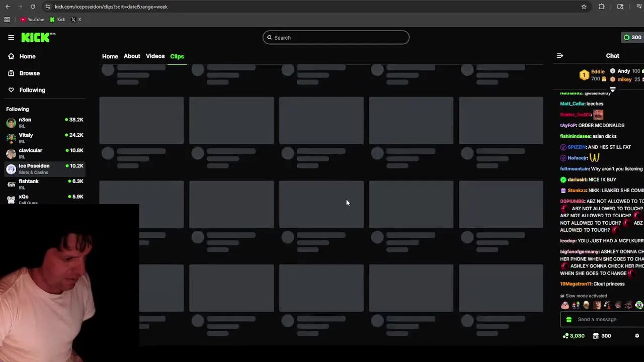Open n3on channel in Following list
Image resolution: width=644 pixels, height=362 pixels.
click(45, 123)
